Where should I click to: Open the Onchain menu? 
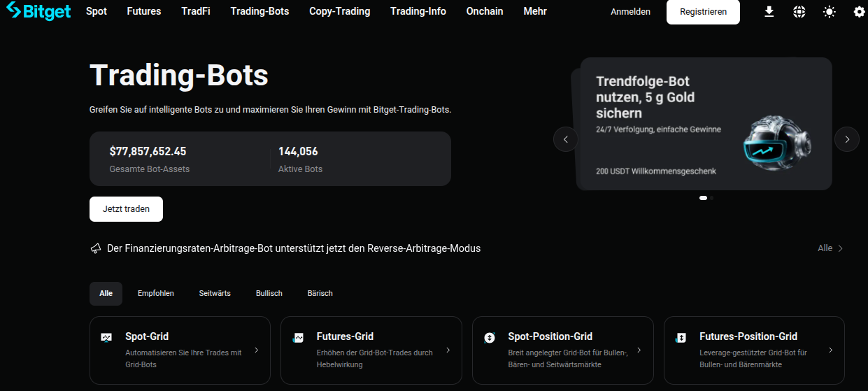(x=485, y=11)
